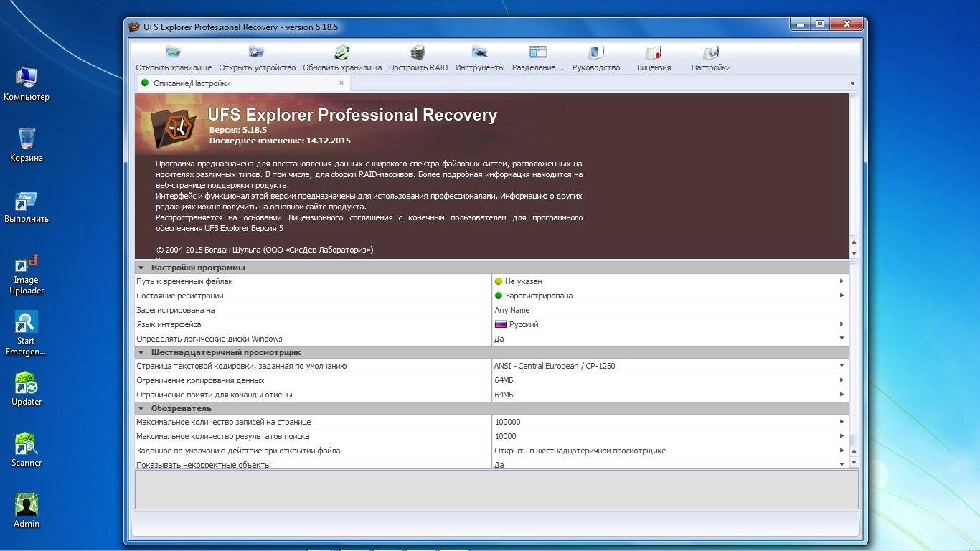Click the UFS Explorer title bar app icon
This screenshot has height=551, width=980.
coord(134,27)
